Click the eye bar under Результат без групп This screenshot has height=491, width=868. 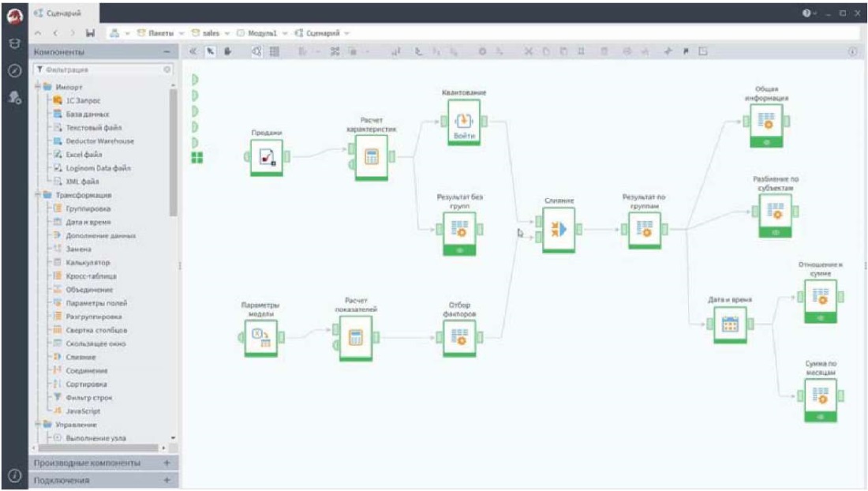click(459, 251)
